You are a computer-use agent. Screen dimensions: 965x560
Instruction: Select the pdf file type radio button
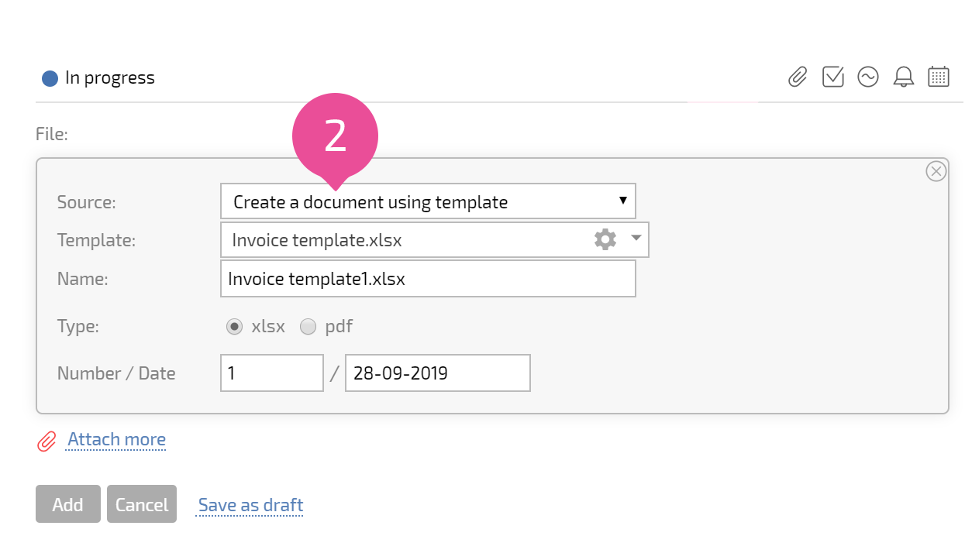308,327
